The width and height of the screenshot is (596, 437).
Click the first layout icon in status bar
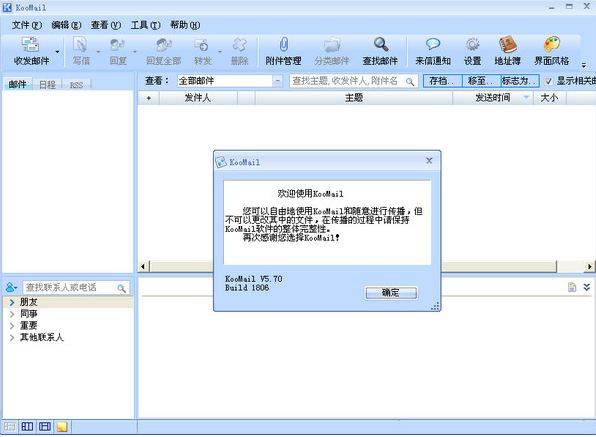click(x=10, y=427)
